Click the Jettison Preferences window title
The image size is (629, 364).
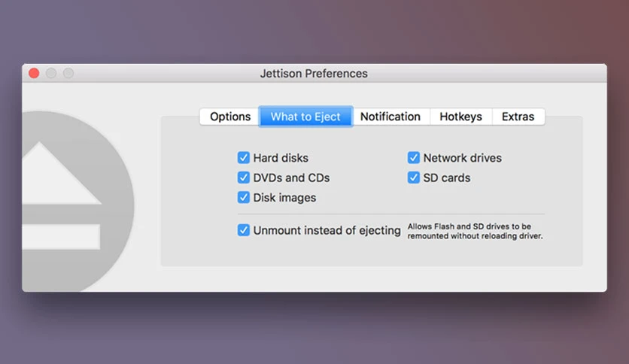314,74
